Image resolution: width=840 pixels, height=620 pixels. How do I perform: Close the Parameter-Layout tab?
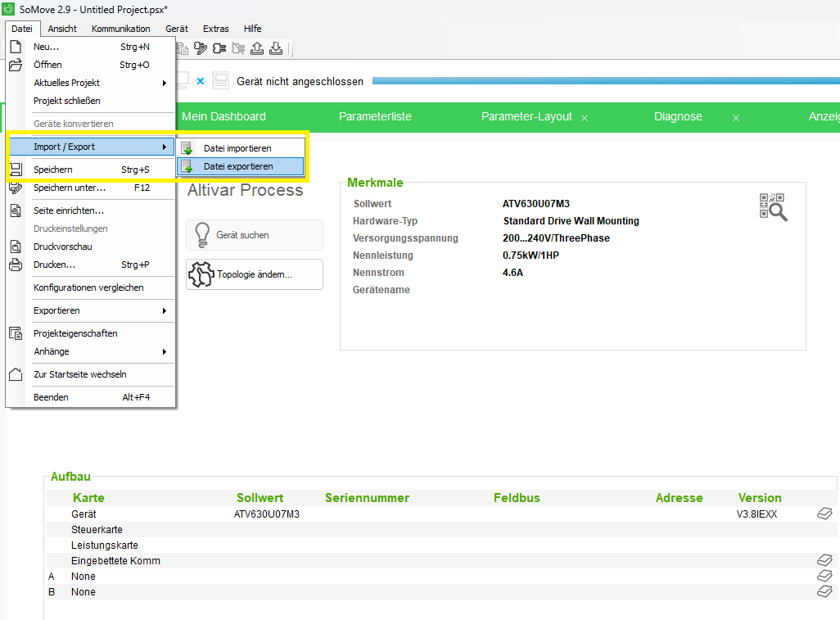[x=585, y=118]
